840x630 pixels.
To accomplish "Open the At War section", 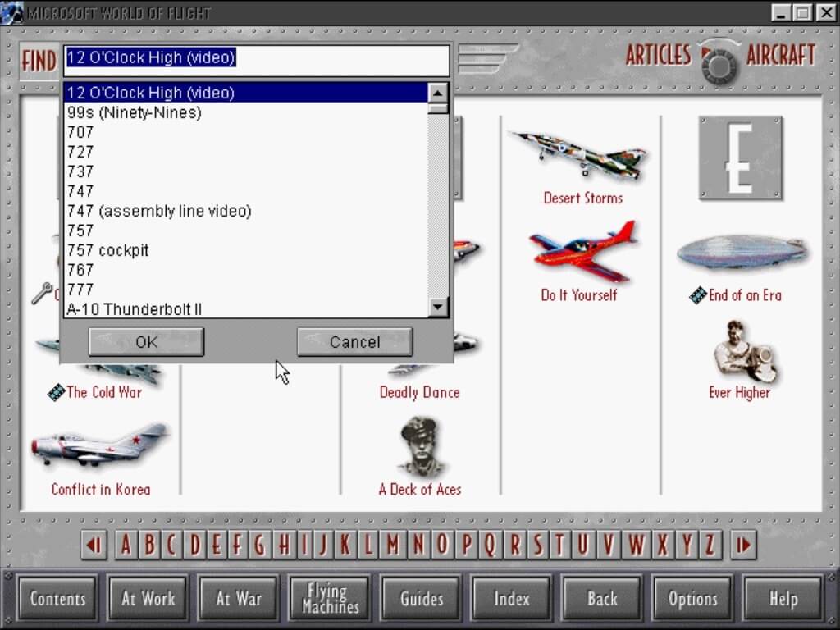I will coord(239,598).
